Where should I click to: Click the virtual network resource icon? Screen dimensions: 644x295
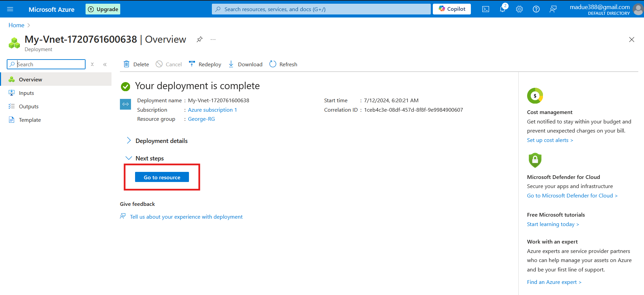(x=126, y=104)
